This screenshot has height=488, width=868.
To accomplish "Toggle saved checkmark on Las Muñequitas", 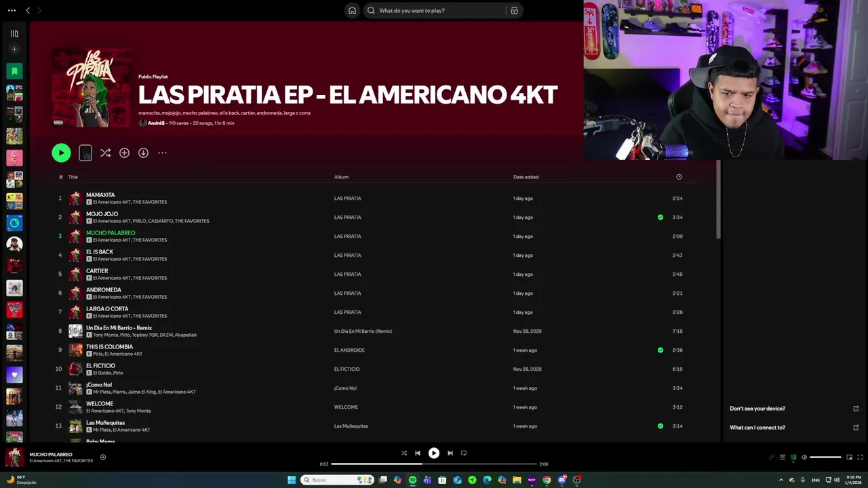I will [660, 426].
